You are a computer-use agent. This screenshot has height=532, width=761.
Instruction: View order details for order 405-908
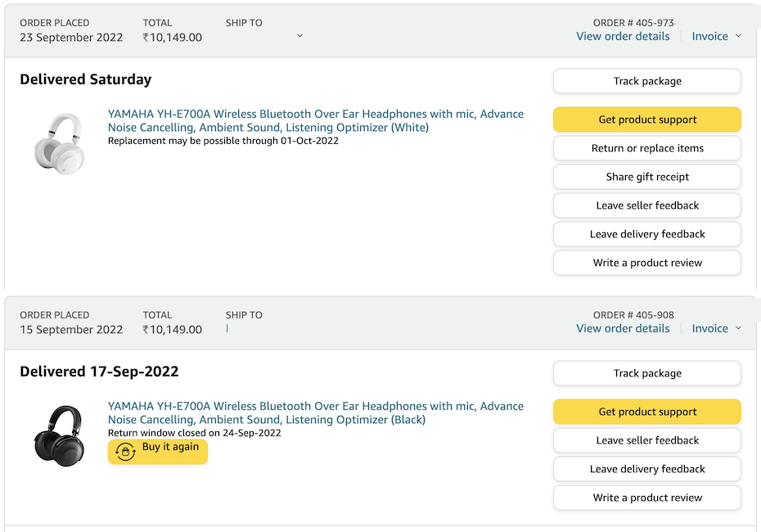623,328
